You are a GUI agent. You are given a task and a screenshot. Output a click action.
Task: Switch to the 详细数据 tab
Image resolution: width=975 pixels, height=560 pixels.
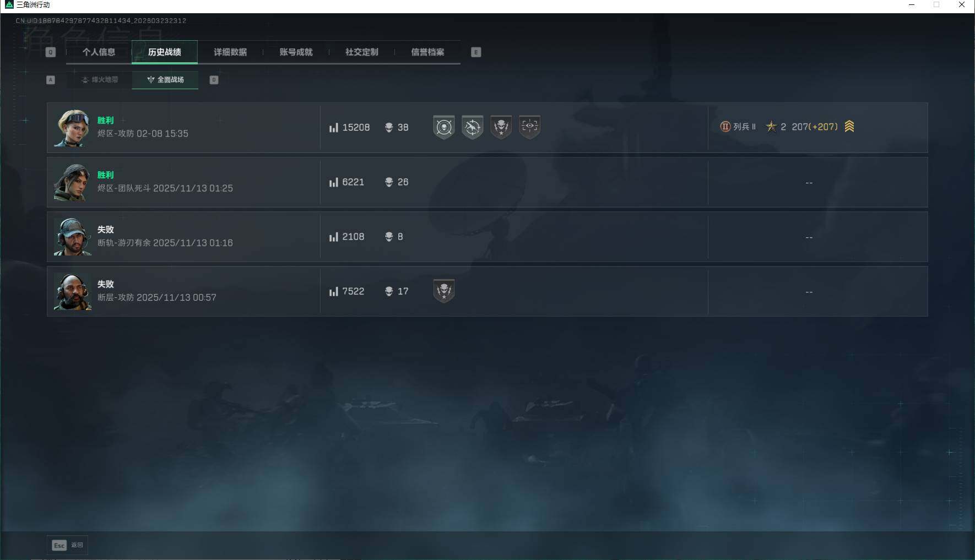point(230,52)
